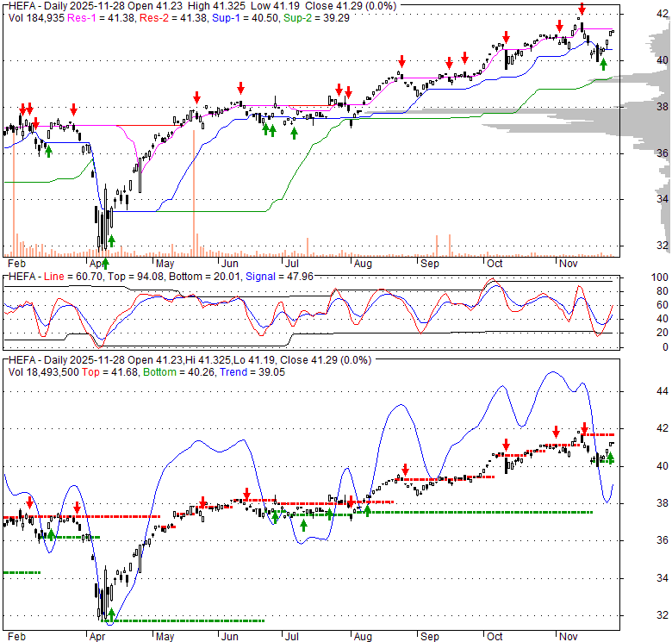The height and width of the screenshot is (642, 672).
Task: Click the 'Vol 184,935' volume readout
Action: point(36,18)
